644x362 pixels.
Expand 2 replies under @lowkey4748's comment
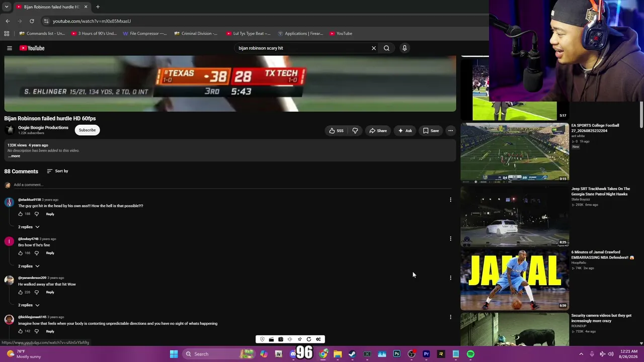(x=29, y=266)
